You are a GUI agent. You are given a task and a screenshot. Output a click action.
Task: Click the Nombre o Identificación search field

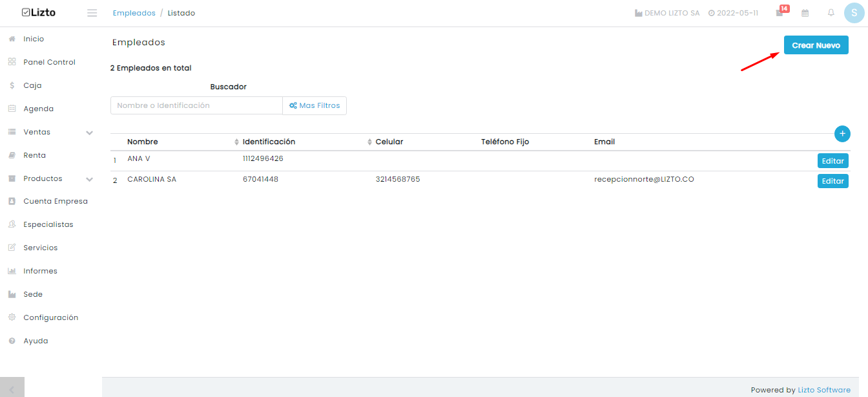196,105
